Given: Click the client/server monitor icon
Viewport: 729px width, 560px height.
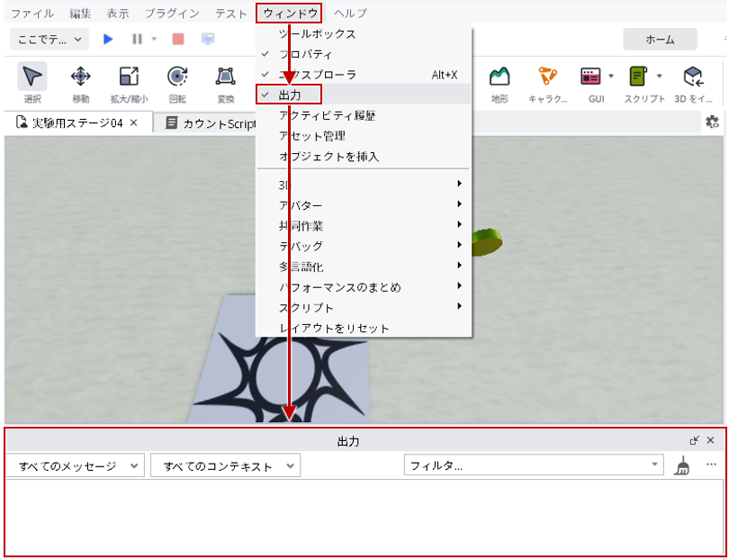Looking at the screenshot, I should (208, 39).
